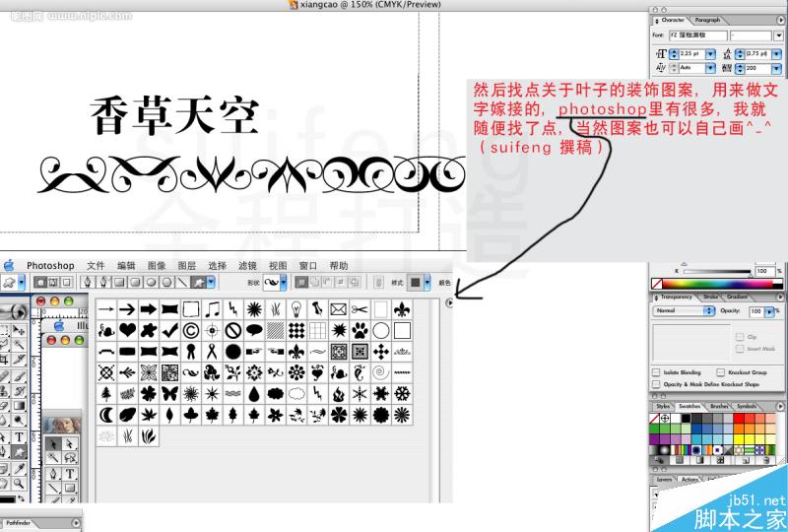
Task: Choose the prohibition sign shape
Action: click(233, 330)
